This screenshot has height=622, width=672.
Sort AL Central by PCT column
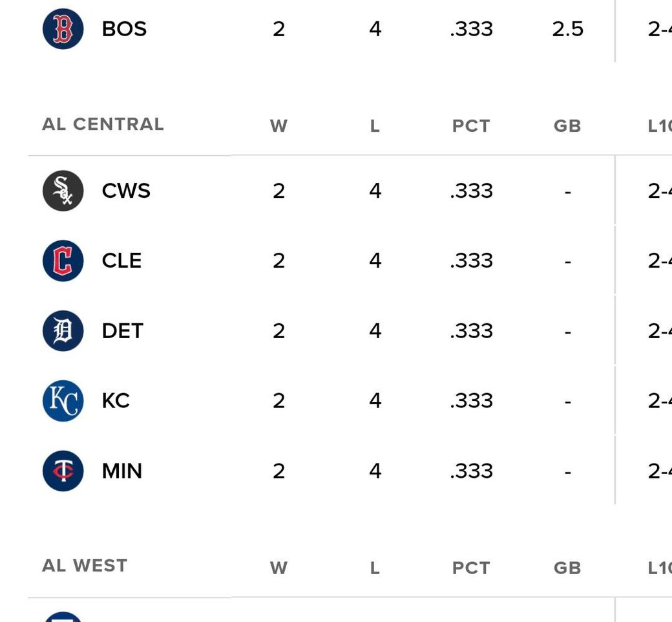(x=471, y=126)
